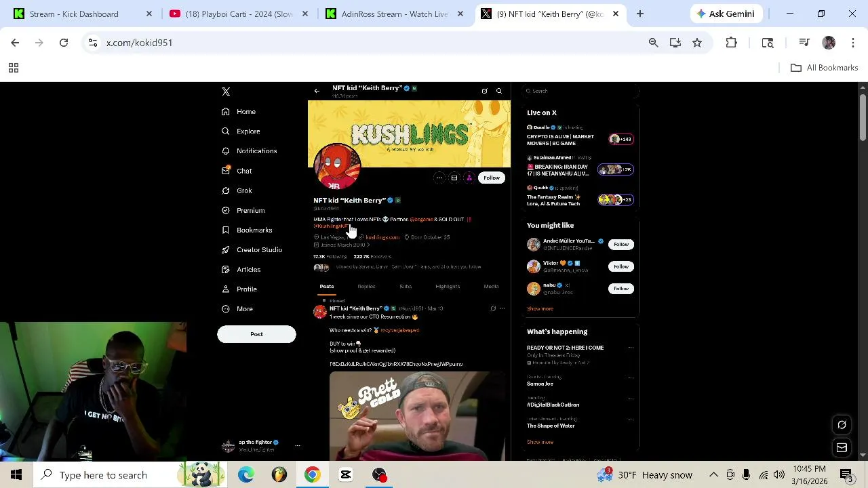The height and width of the screenshot is (488, 868).
Task: Open options for READY OR NOT 2 trend
Action: (x=631, y=348)
